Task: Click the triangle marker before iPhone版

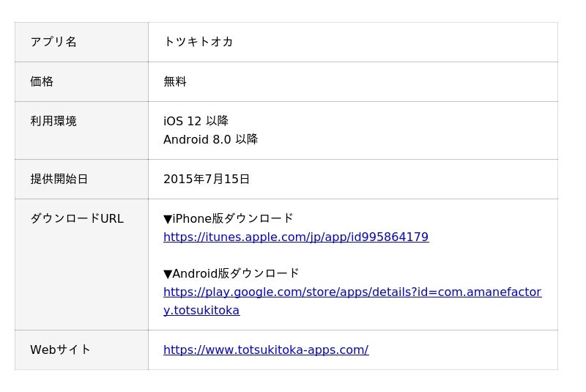Action: click(x=168, y=219)
